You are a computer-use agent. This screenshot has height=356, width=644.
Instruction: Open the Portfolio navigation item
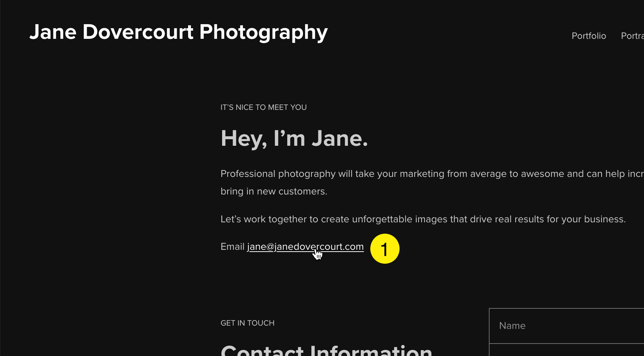pyautogui.click(x=589, y=36)
